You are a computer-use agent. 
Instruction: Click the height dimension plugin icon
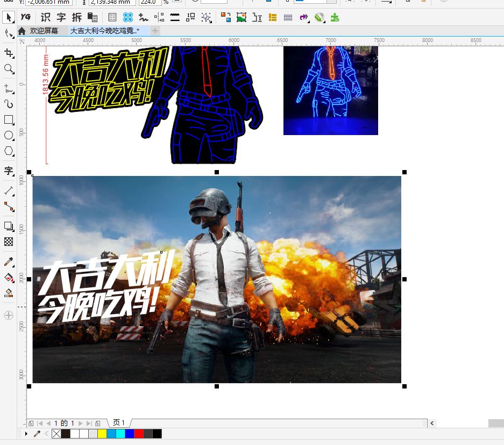click(x=257, y=17)
